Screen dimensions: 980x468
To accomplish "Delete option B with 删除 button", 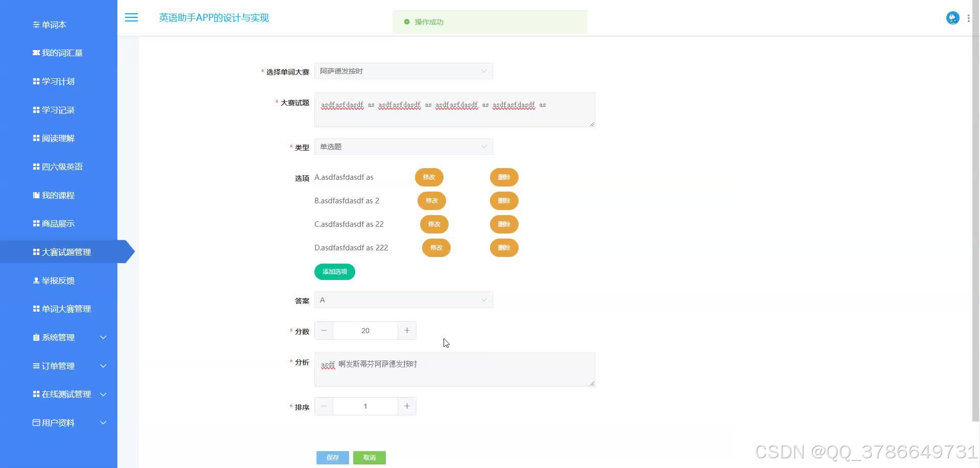I will (504, 201).
